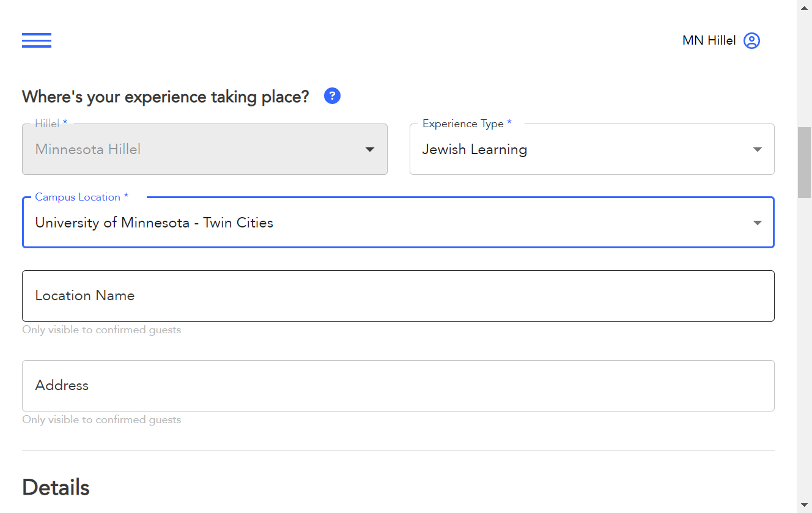
Task: Open the hamburger navigation menu
Action: (37, 40)
